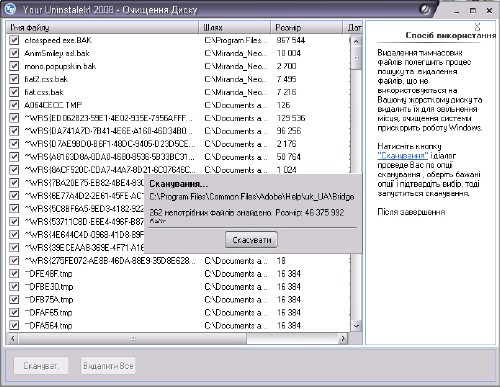Viewport: 500px width, 387px height.
Task: Select the mono.popupskin.bak file name
Action: coord(60,66)
